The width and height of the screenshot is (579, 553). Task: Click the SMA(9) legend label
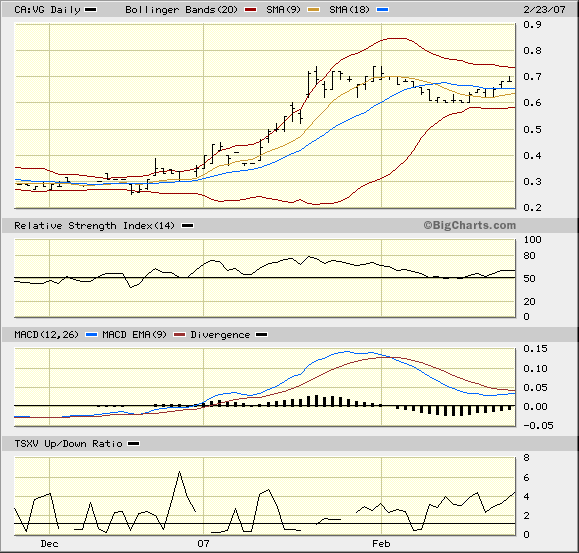tap(283, 10)
